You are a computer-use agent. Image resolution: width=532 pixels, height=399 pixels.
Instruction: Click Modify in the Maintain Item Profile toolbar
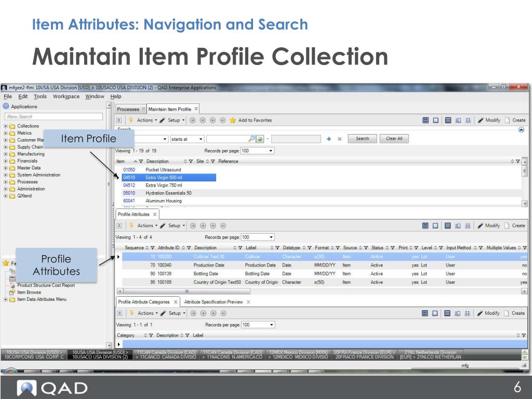pyautogui.click(x=489, y=120)
